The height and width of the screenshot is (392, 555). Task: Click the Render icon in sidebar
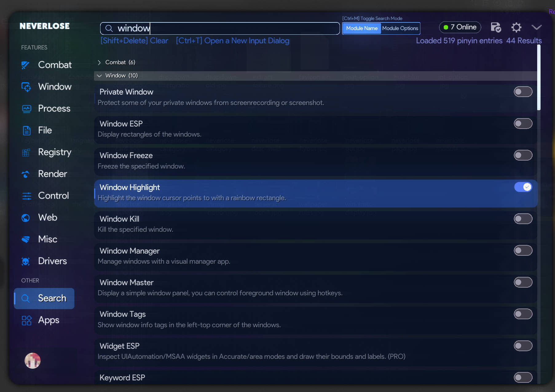coord(26,174)
